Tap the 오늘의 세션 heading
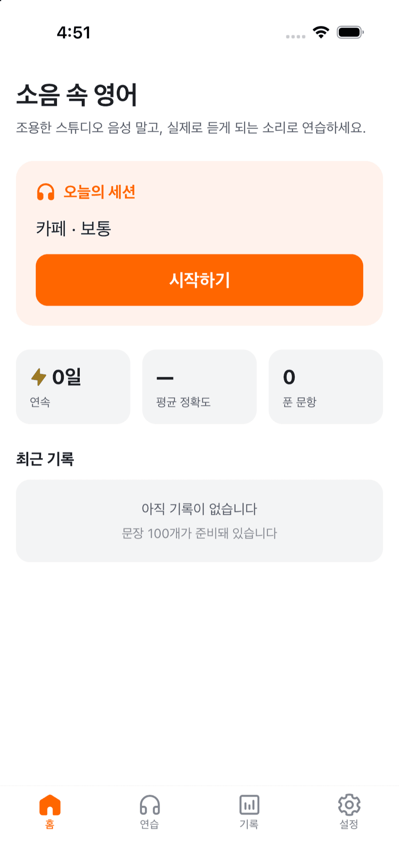The image size is (399, 868). (99, 192)
